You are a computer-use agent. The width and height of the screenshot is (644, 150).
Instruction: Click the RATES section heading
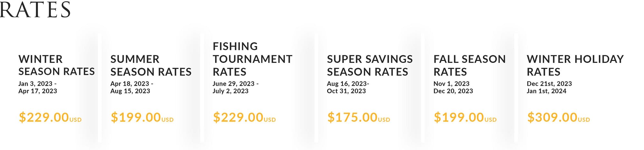35,9
